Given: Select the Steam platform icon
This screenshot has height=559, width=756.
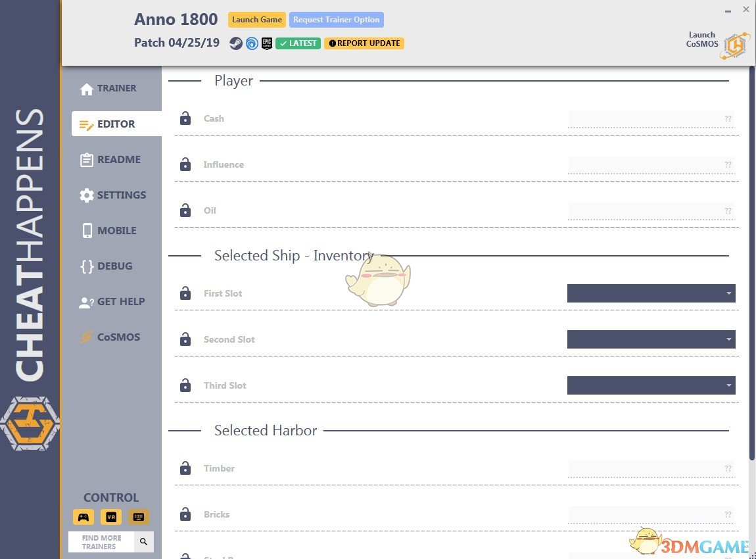Looking at the screenshot, I should pyautogui.click(x=236, y=43).
